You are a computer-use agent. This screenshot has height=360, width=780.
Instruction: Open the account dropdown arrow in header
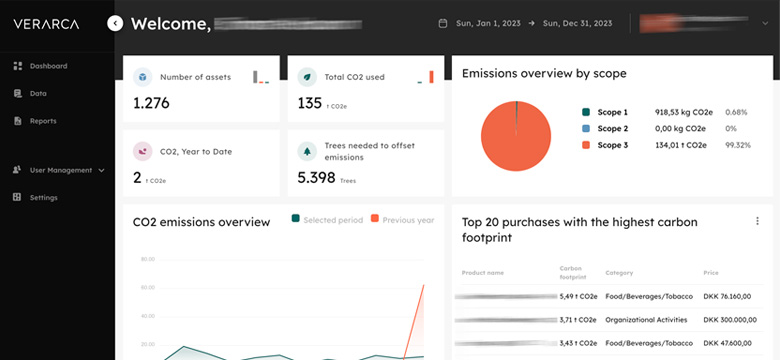(x=765, y=23)
